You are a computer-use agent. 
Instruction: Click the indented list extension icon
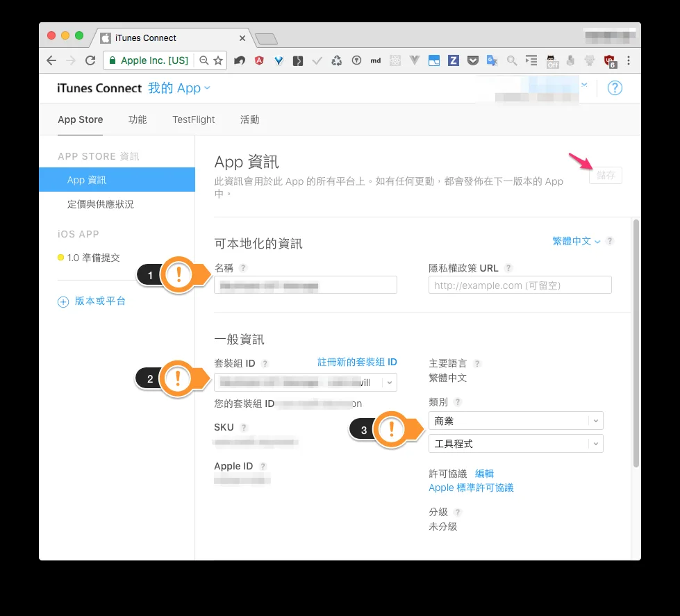[x=531, y=60]
